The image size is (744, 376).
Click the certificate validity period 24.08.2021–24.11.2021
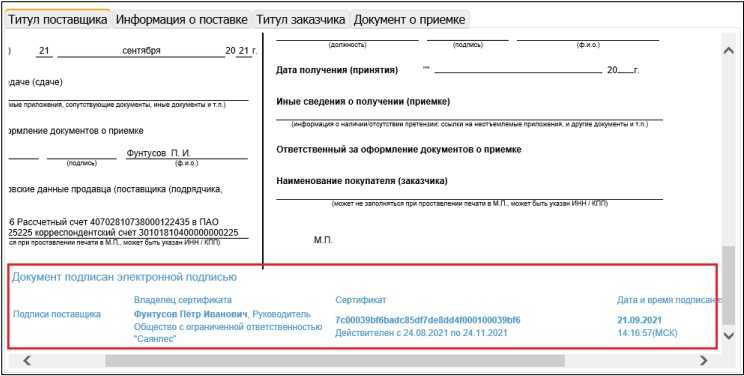coord(421,333)
